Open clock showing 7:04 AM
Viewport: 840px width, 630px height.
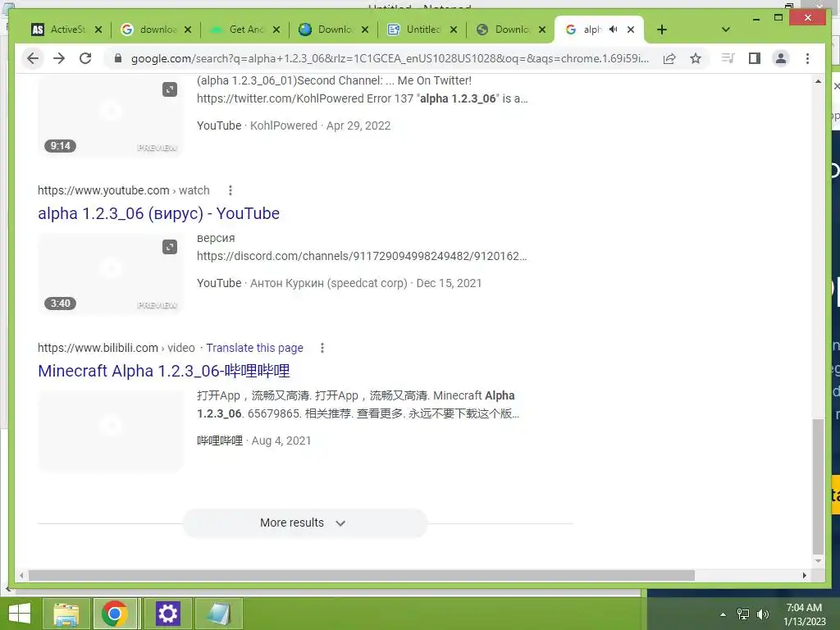(x=804, y=614)
